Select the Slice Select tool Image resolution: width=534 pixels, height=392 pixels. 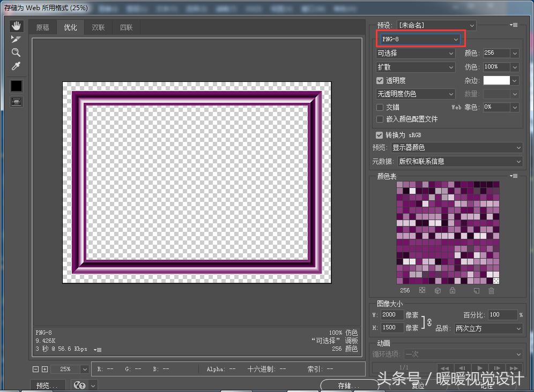(16, 39)
